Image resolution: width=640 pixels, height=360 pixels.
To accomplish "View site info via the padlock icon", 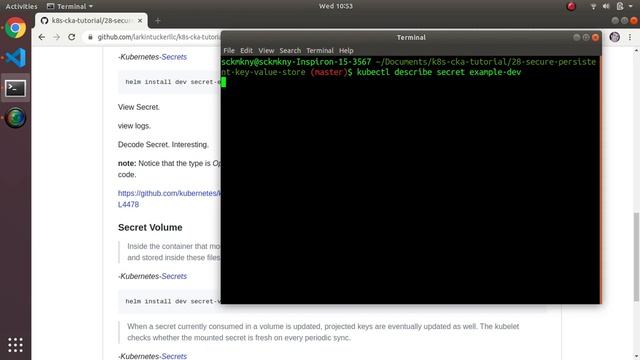I will pos(90,37).
